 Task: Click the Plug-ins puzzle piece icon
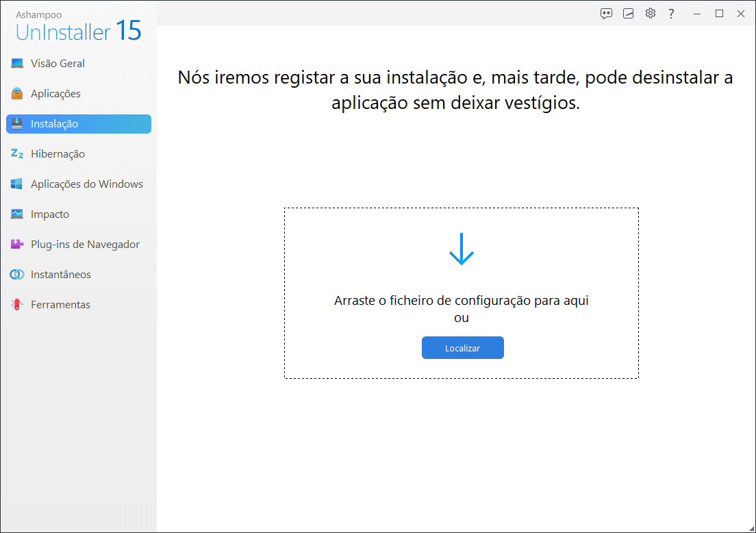pyautogui.click(x=17, y=244)
